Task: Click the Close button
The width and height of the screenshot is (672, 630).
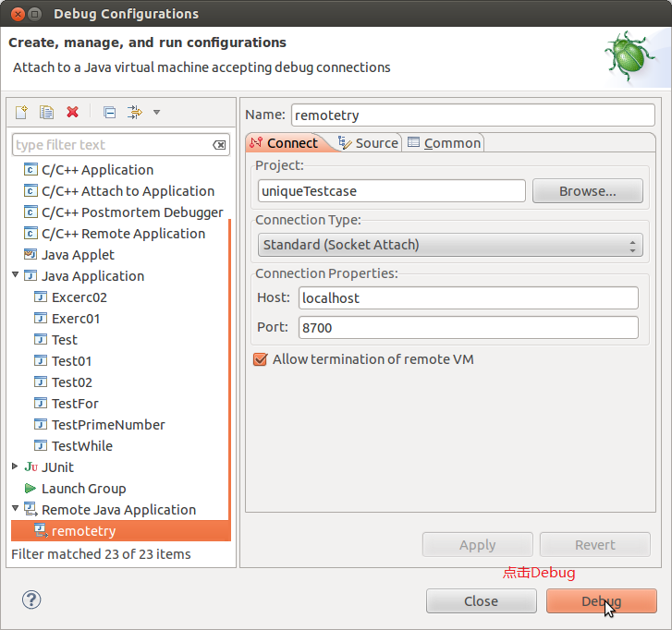Action: point(482,600)
